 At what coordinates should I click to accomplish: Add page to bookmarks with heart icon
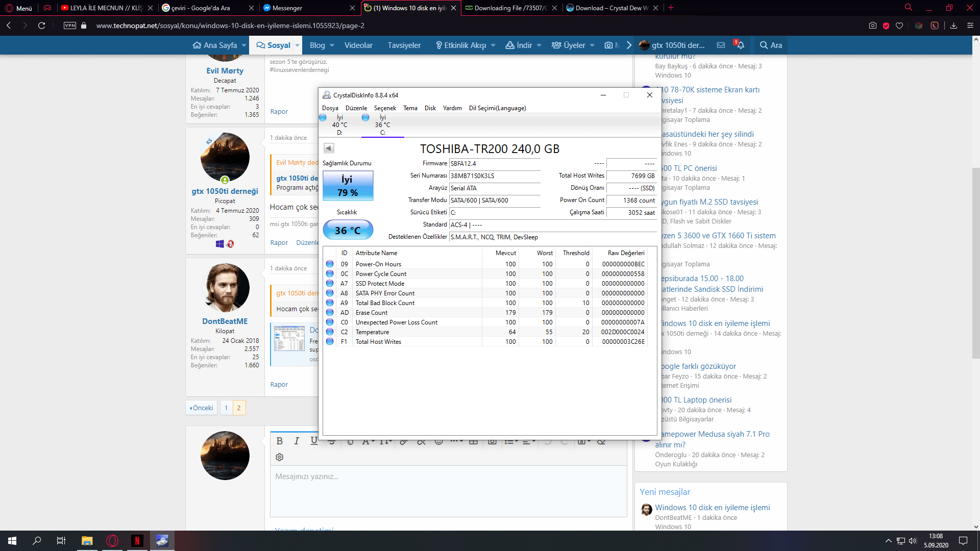(x=899, y=26)
